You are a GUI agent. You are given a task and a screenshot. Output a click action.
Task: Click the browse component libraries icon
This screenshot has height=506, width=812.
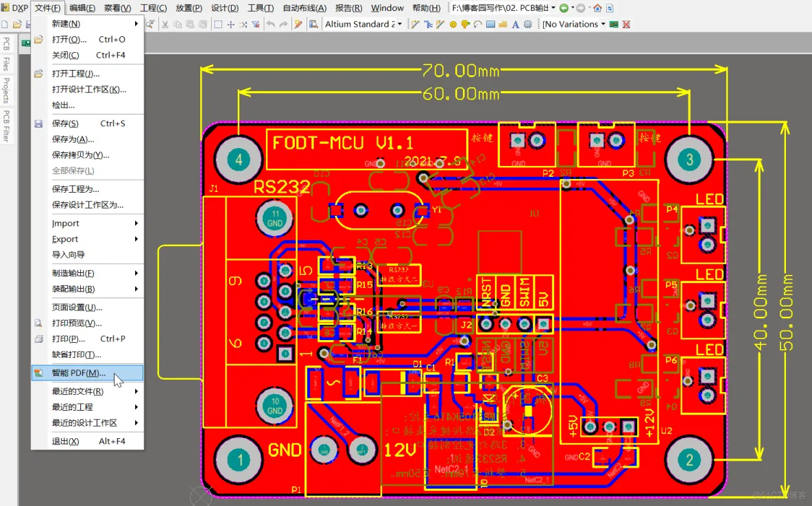[x=313, y=25]
